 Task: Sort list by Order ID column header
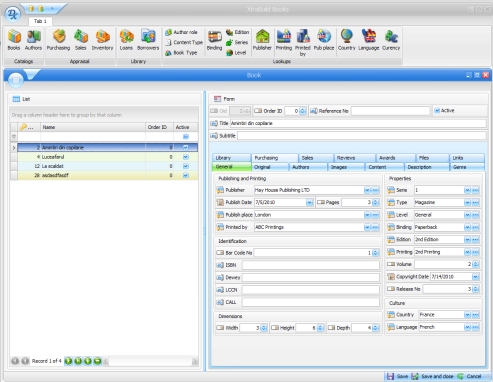(x=159, y=127)
